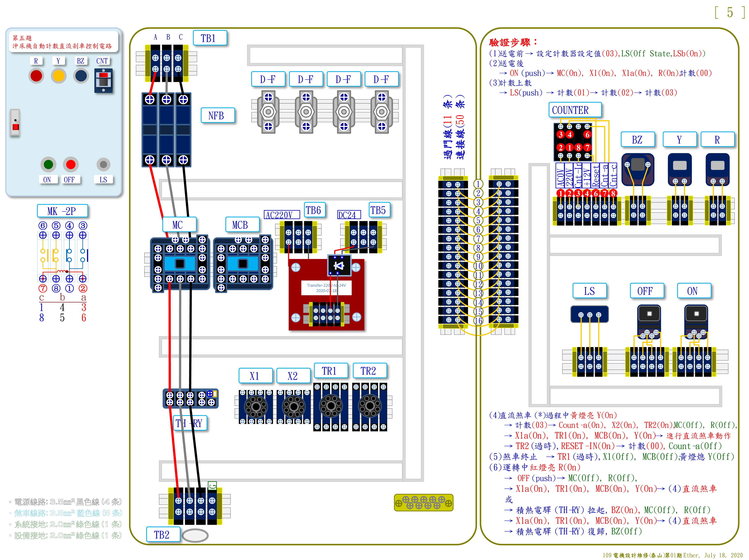Toggle the CNT counter rocker switch

pos(103,80)
